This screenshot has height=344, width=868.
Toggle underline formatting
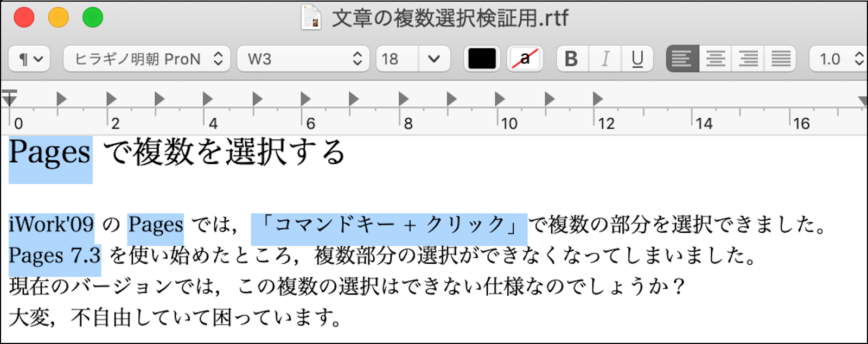tap(637, 59)
